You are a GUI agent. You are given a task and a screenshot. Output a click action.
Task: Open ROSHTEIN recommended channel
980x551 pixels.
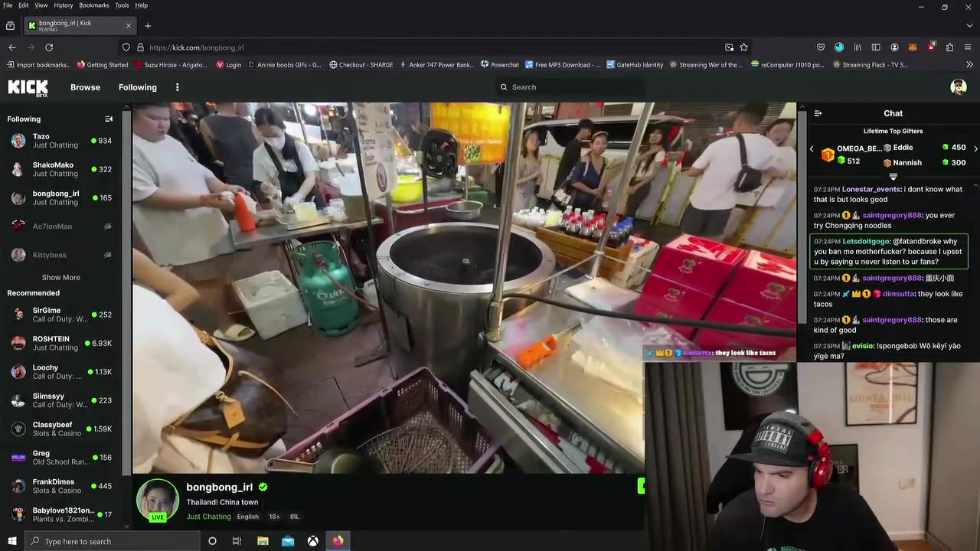(x=61, y=343)
